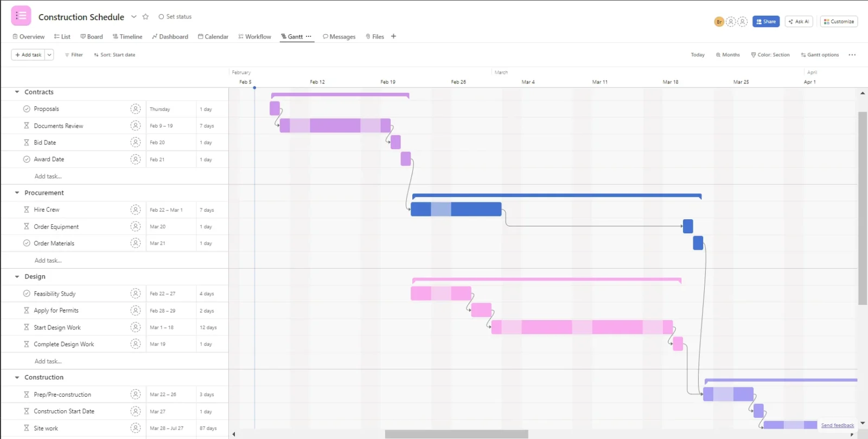The image size is (868, 439).
Task: Click Add task under Procurement
Action: [x=48, y=260]
